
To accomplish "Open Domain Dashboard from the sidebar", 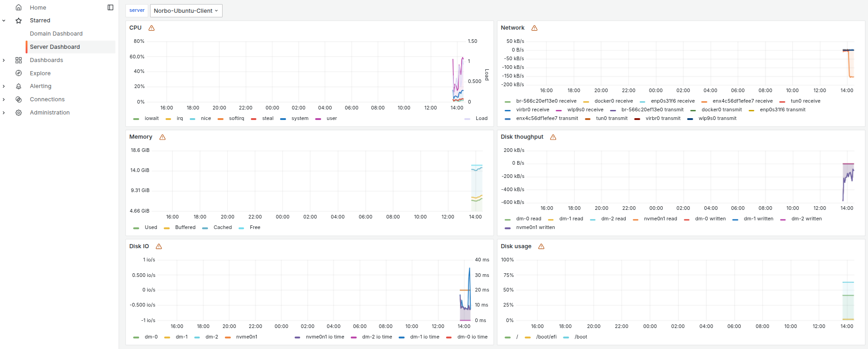I will (56, 34).
